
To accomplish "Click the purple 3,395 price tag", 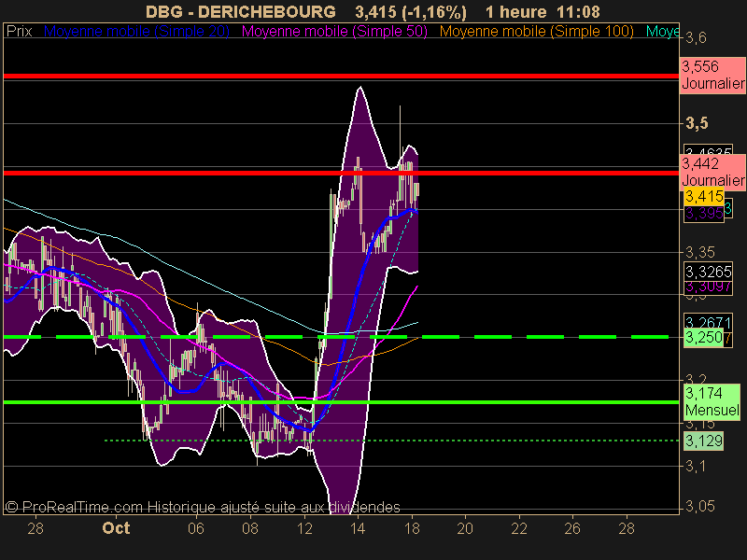I will [704, 214].
